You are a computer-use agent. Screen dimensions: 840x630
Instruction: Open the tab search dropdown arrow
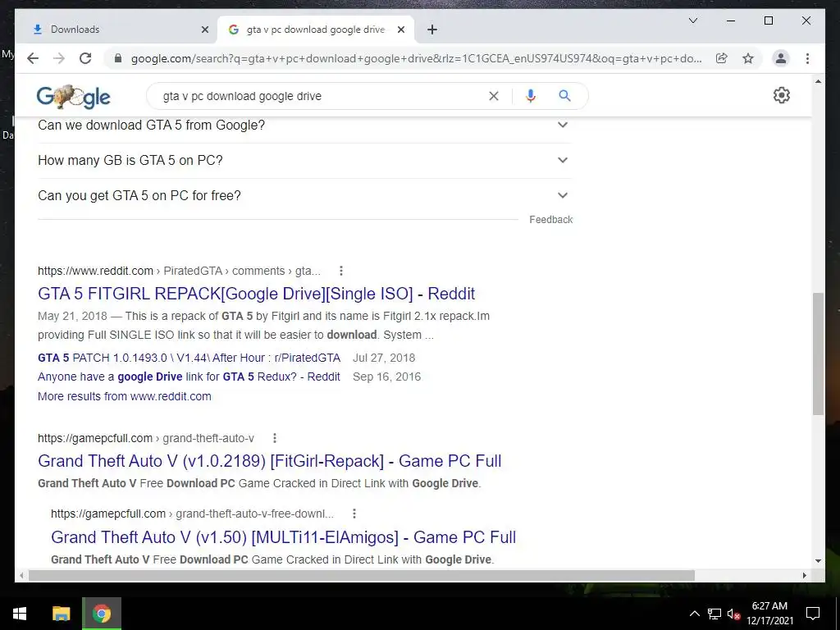pos(692,21)
